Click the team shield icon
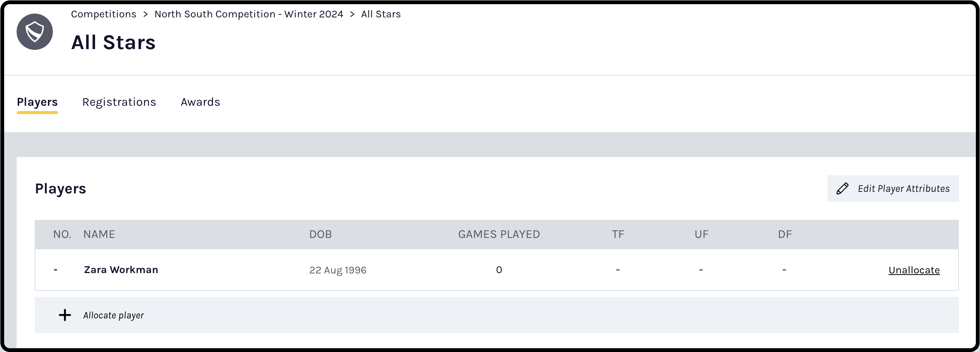The image size is (980, 352). (34, 32)
